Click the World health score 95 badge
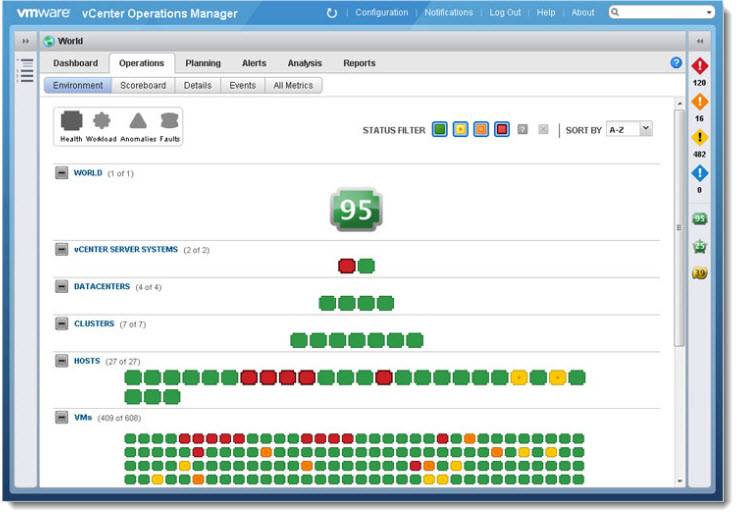The height and width of the screenshot is (517, 739). (x=356, y=210)
